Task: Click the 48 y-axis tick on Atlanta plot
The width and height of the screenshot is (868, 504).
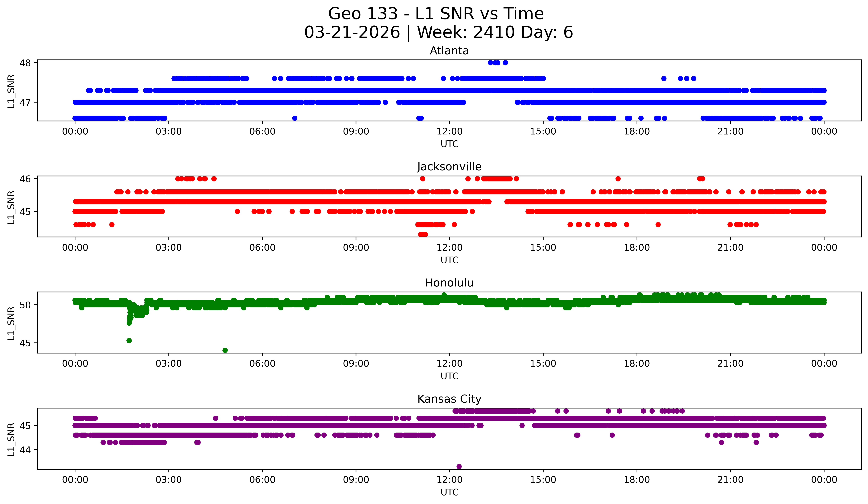Action: (x=25, y=63)
